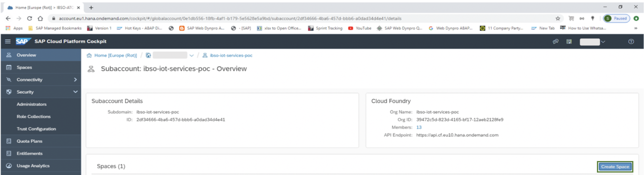Click the global account icon in breadcrumb
The image size is (644, 175).
(x=148, y=55)
